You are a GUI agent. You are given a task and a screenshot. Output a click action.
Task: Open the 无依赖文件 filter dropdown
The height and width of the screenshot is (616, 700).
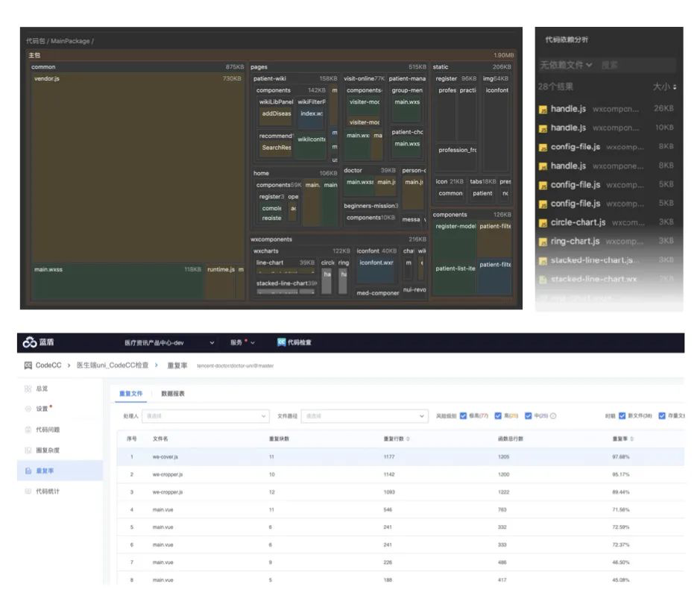pyautogui.click(x=566, y=65)
